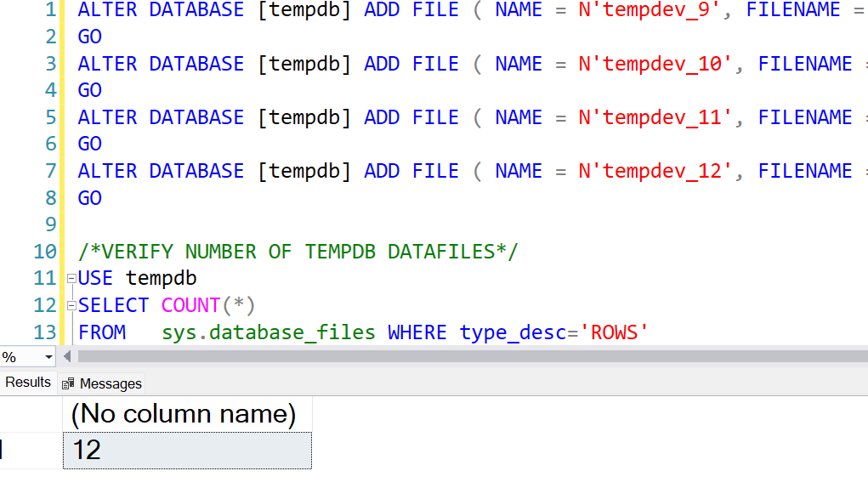
Task: Switch to the Results tab
Action: click(x=26, y=383)
